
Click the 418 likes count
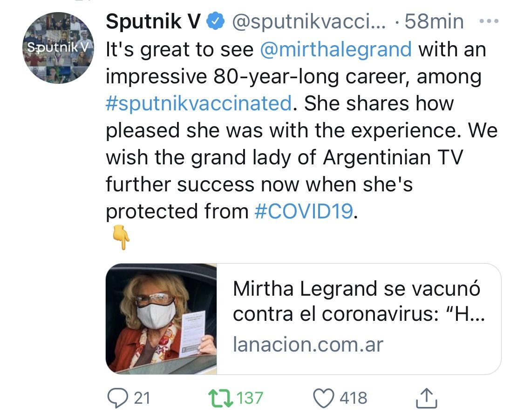coord(353,399)
